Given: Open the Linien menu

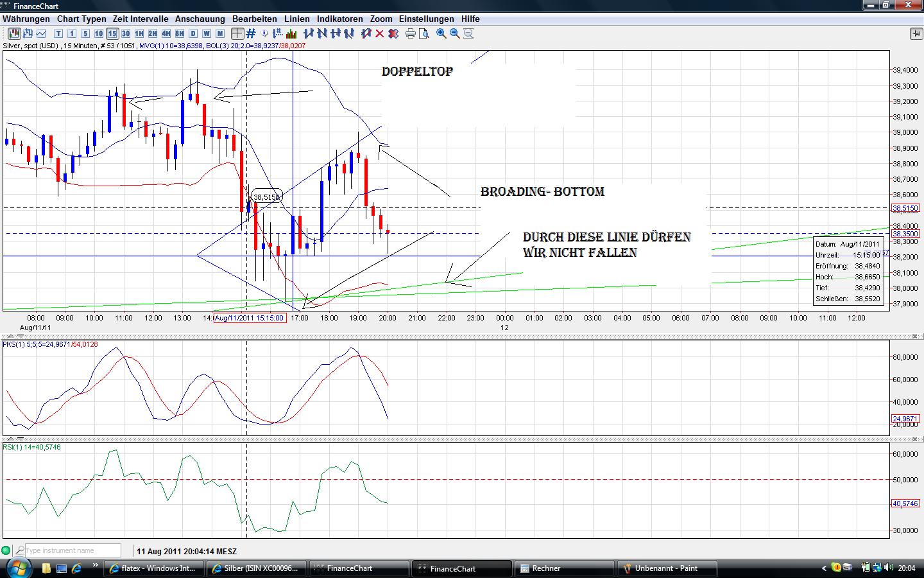Looking at the screenshot, I should click(x=297, y=19).
